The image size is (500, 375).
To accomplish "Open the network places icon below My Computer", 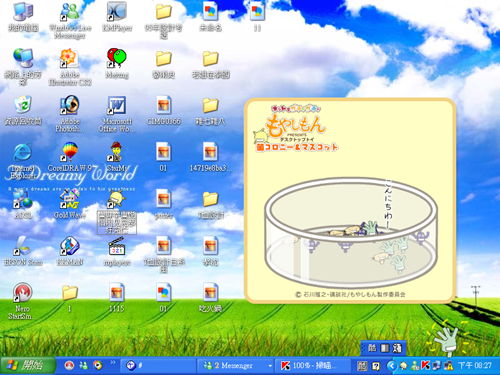I will click(x=23, y=67).
